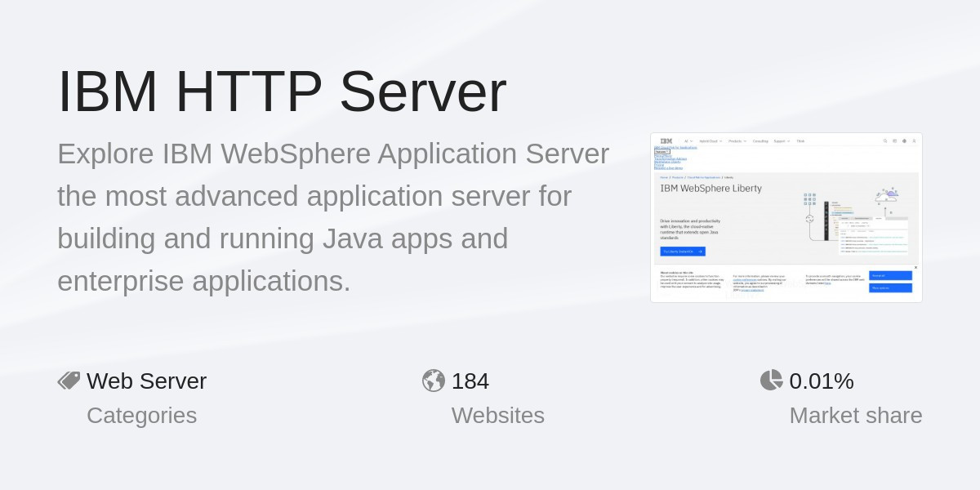Screen dimensions: 980x490
Task: Click the globe icon beside 184 websites
Action: 434,381
